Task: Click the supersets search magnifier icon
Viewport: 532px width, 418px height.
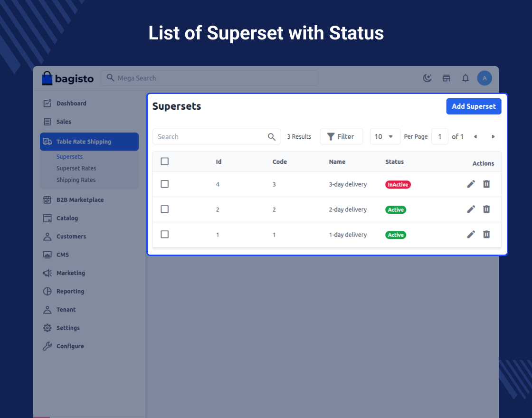Action: 271,137
